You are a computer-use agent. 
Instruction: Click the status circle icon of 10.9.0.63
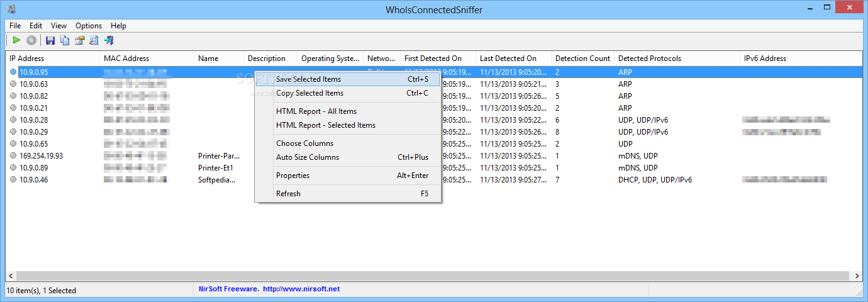click(x=13, y=84)
